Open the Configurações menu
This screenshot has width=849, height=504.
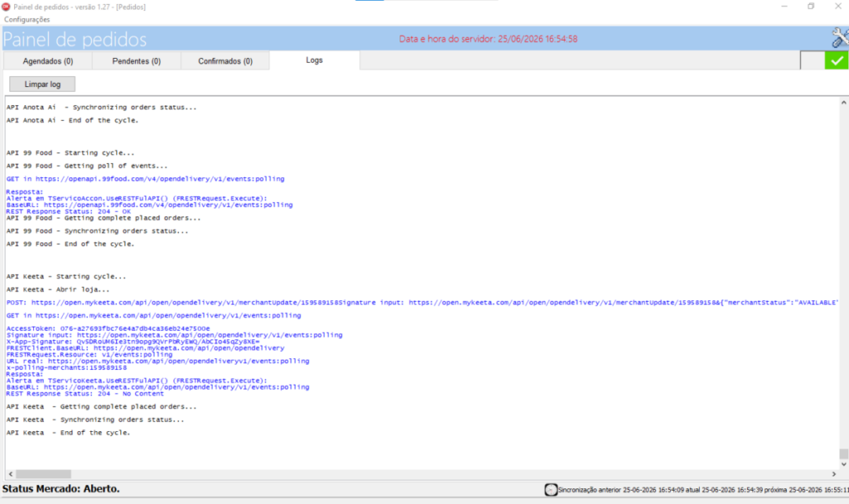27,20
